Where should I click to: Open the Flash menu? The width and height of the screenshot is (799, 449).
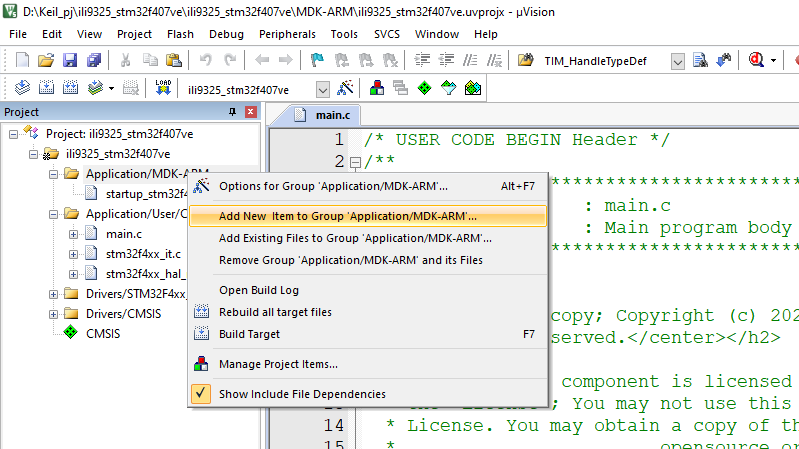coord(180,34)
